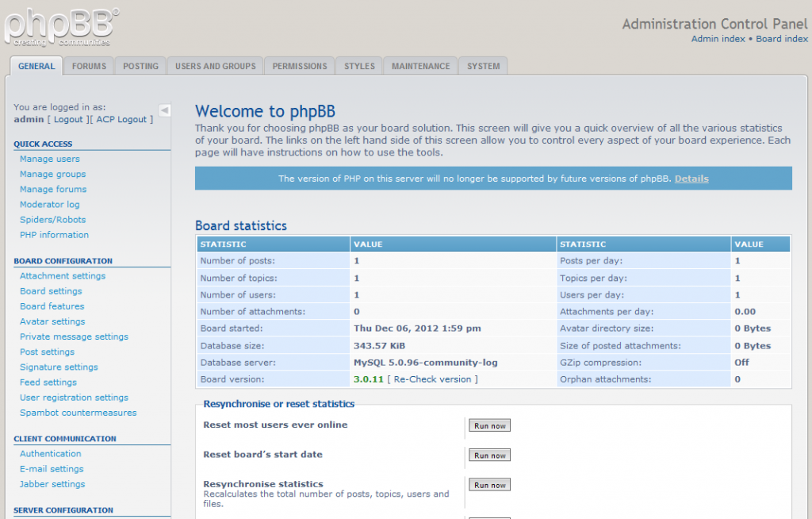Run the Resynchronise statistics action
The width and height of the screenshot is (812, 519).
point(489,484)
